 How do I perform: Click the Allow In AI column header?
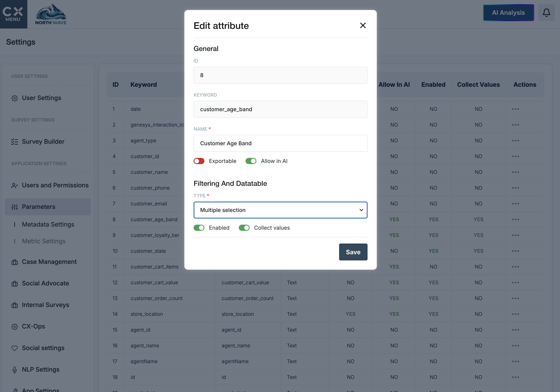(x=394, y=85)
